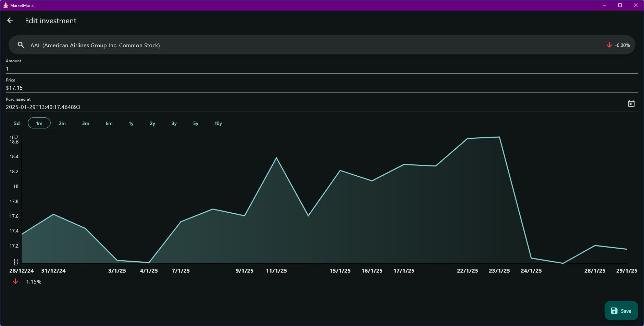
Task: Close the MarketMonk window
Action: [x=636, y=5]
